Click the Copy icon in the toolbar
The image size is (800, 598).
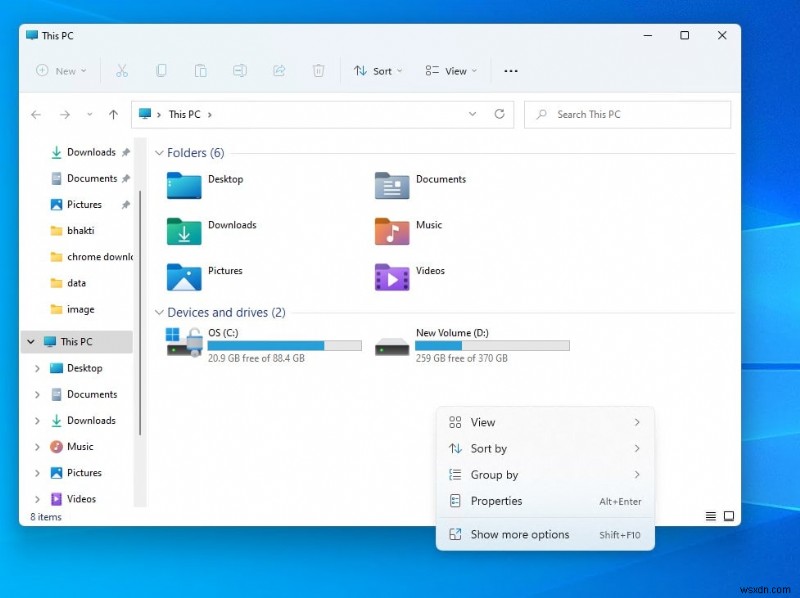pos(161,71)
